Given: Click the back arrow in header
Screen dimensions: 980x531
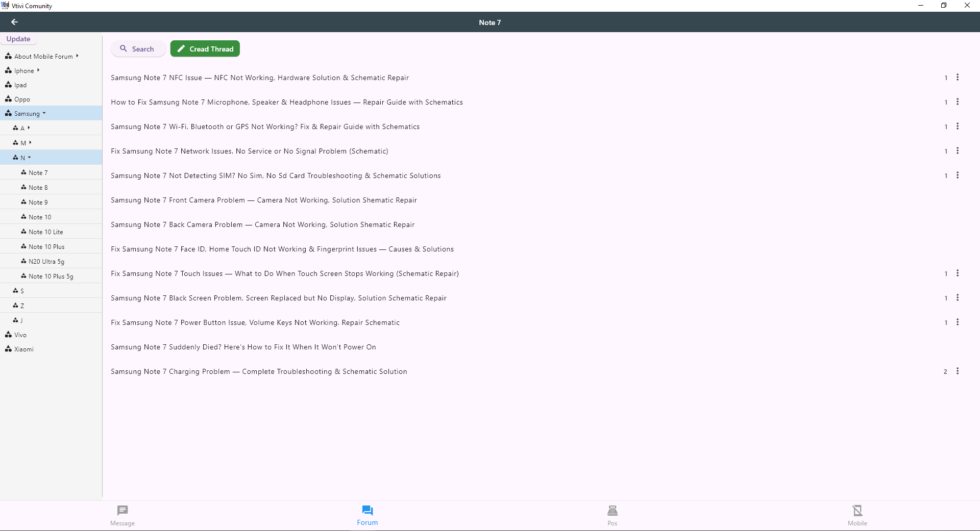Looking at the screenshot, I should pyautogui.click(x=14, y=22).
